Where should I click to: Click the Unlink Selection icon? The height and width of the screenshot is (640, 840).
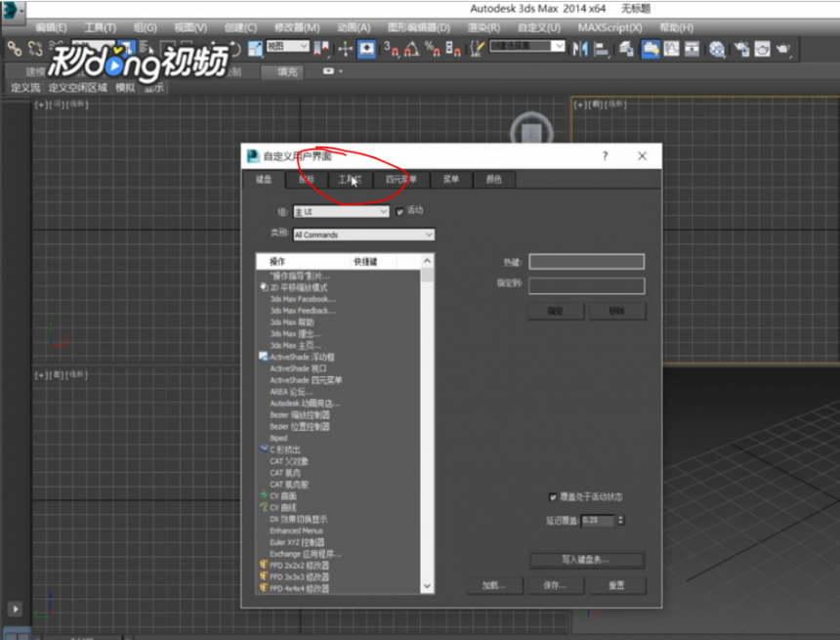pyautogui.click(x=35, y=49)
